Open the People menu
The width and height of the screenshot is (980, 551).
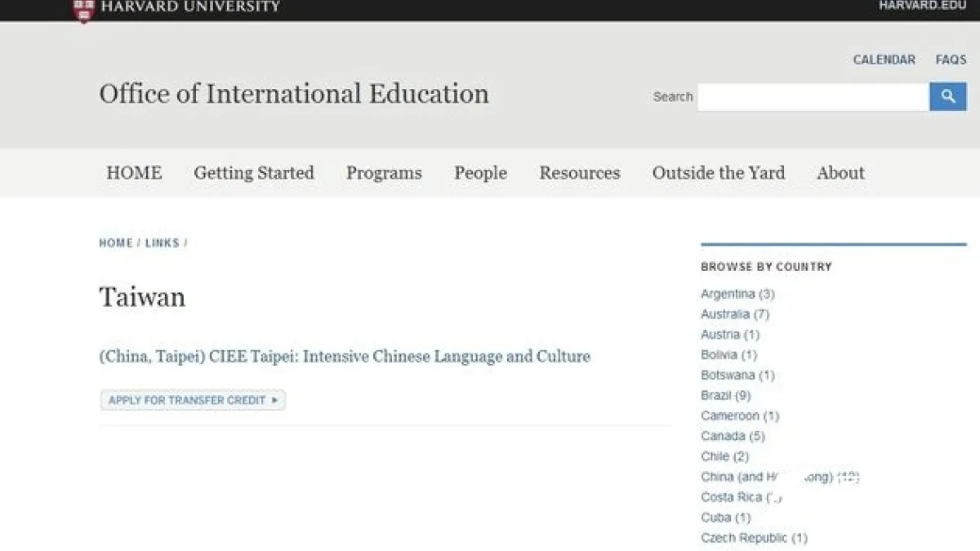tap(480, 173)
